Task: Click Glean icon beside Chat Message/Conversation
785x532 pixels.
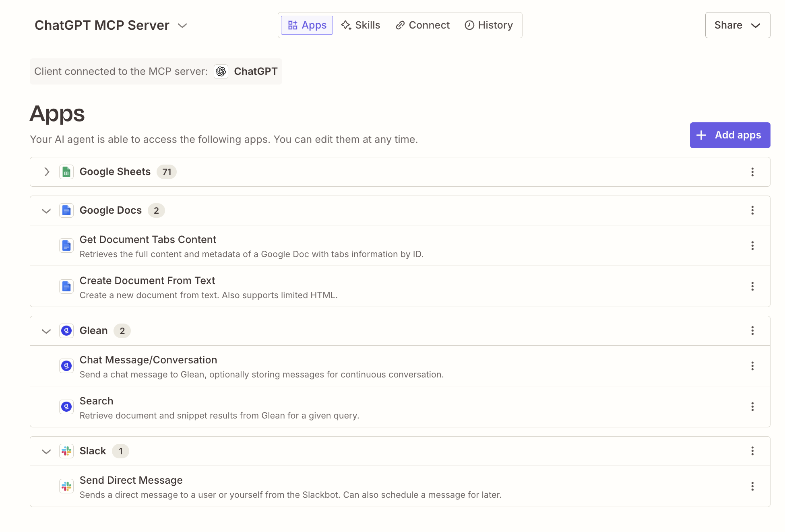Action: click(66, 366)
